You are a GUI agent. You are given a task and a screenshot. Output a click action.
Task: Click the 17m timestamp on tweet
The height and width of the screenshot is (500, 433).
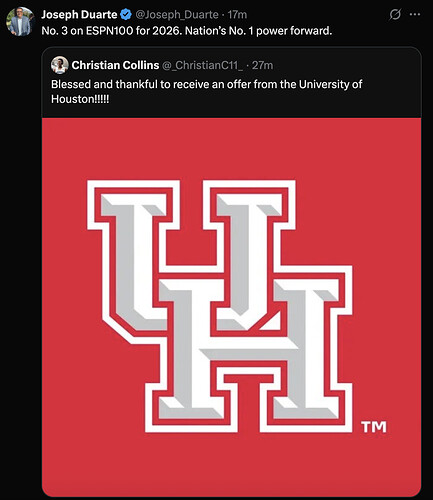tap(237, 15)
